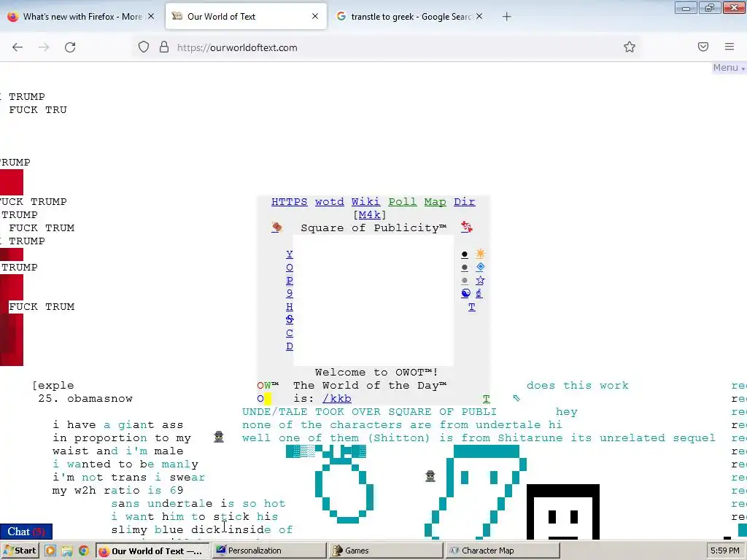The height and width of the screenshot is (560, 747).
Task: Open the M4k link in brackets
Action: (x=370, y=215)
